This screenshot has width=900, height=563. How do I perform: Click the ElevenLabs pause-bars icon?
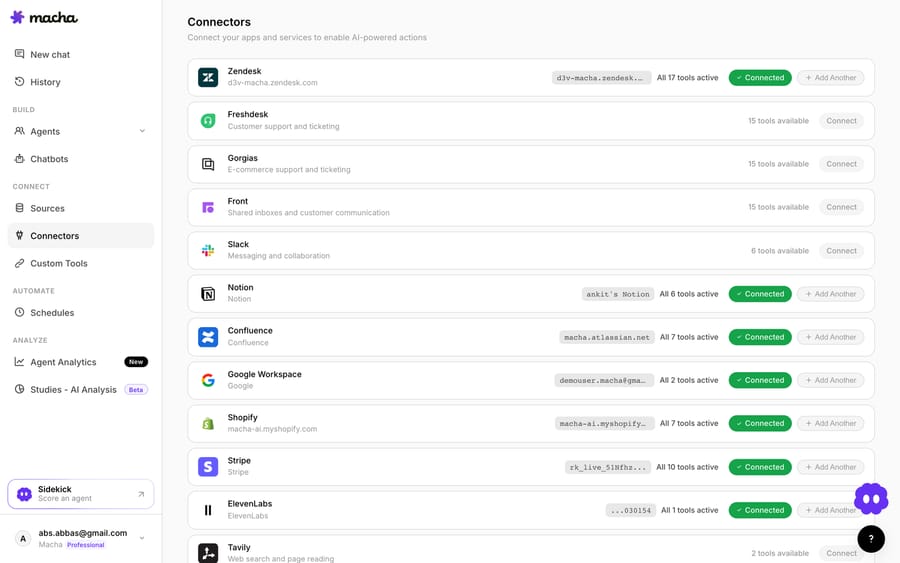coord(208,510)
